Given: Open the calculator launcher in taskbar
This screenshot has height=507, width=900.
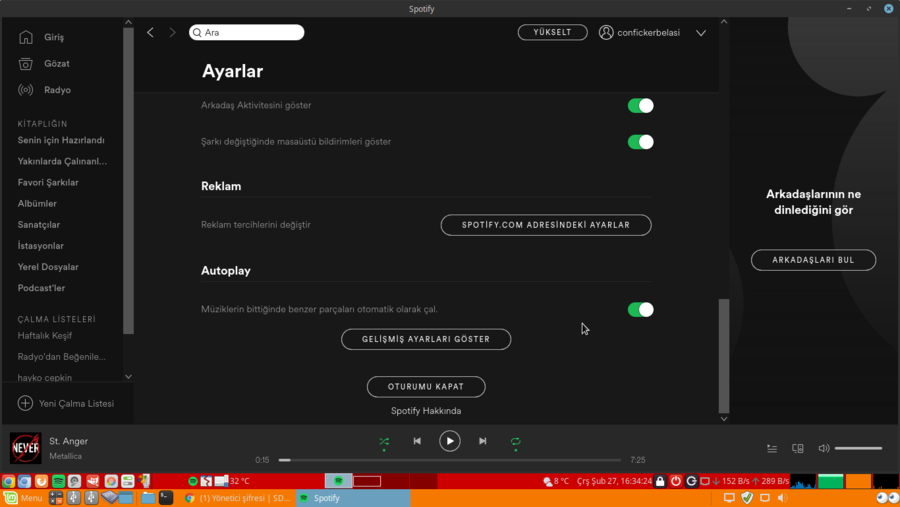Looking at the screenshot, I should coord(56,498).
